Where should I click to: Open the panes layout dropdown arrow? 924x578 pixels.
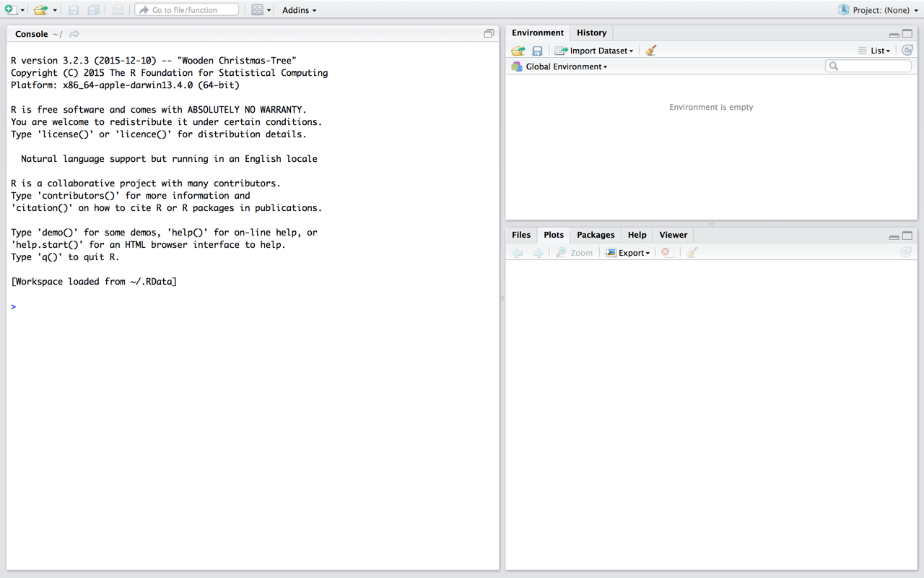[x=269, y=10]
